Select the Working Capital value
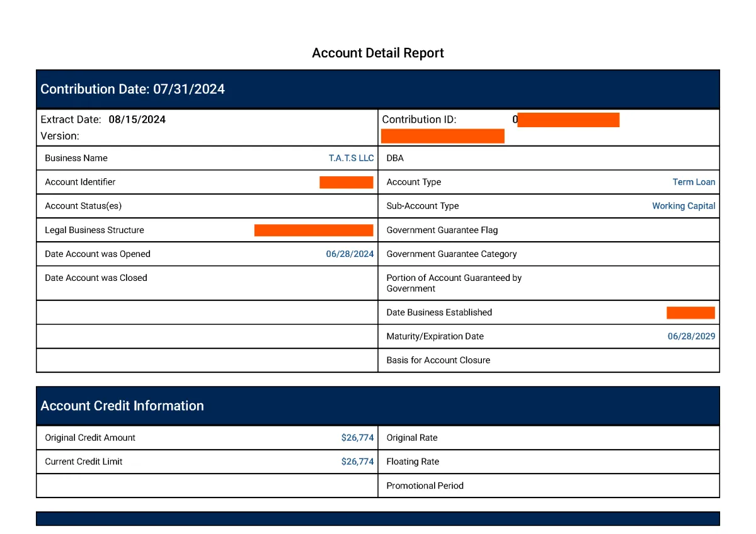The image size is (756, 534). [684, 206]
